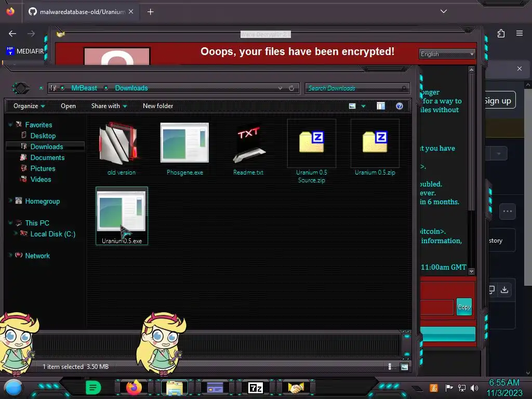The height and width of the screenshot is (399, 532).
Task: Expand the Network tree arrow
Action: pyautogui.click(x=10, y=255)
